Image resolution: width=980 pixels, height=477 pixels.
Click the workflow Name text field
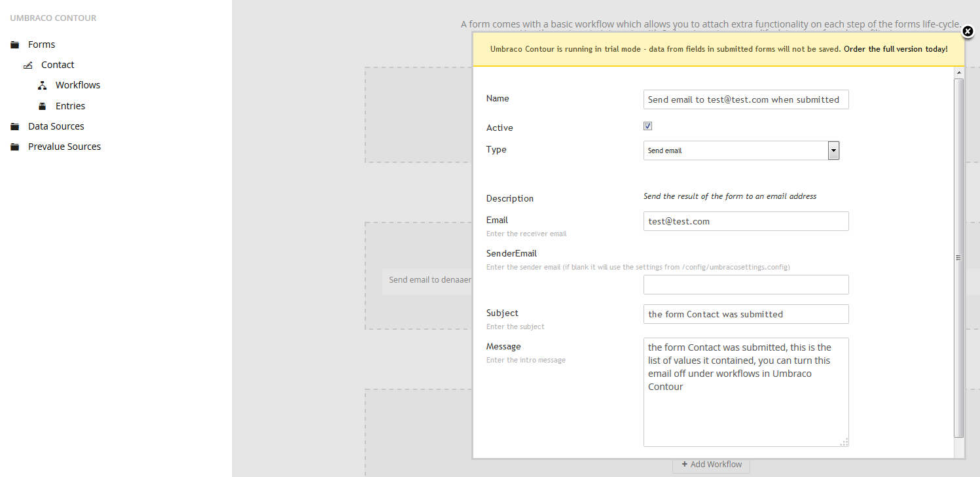pos(746,100)
